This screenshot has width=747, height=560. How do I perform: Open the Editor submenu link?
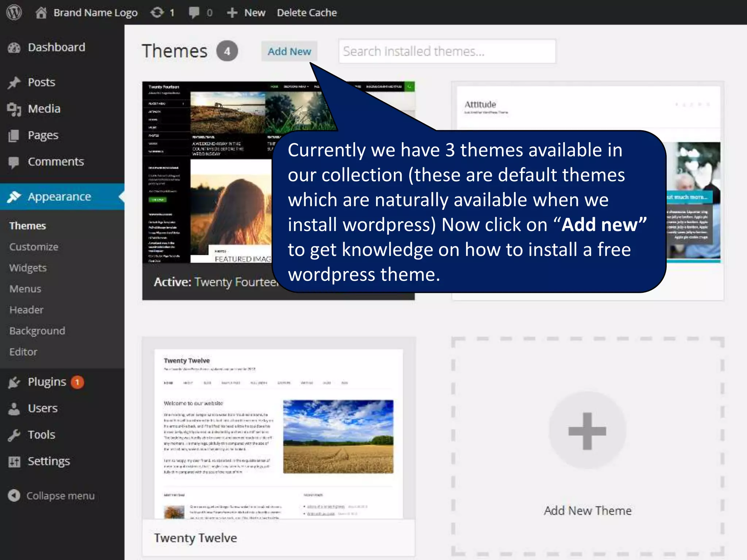coord(23,352)
